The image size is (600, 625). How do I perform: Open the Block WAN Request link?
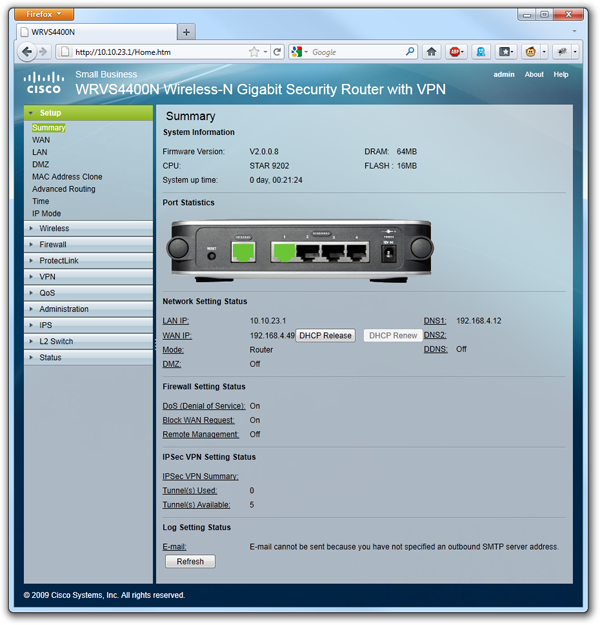tap(199, 420)
